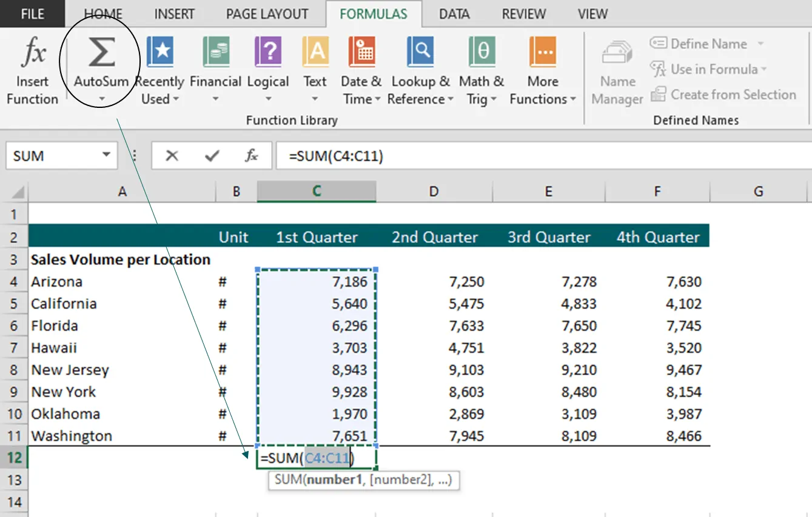Open the Logical functions icon
This screenshot has height=517, width=812.
268,52
